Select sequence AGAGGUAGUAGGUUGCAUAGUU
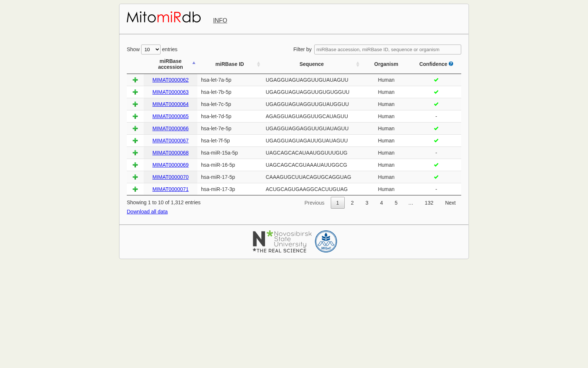Screen dimensions: 588x368 [x=307, y=116]
